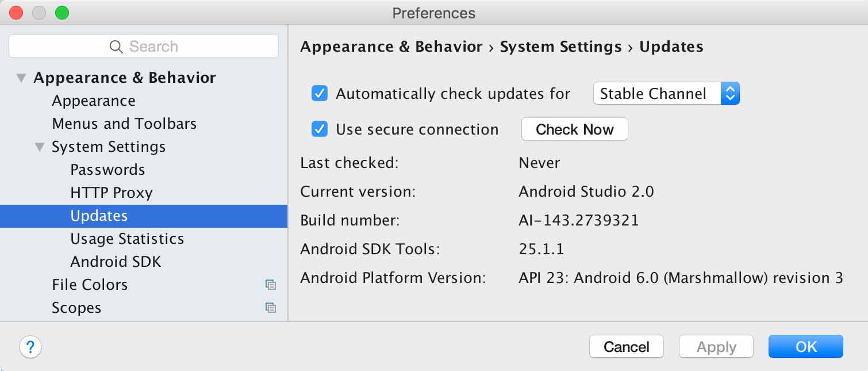The width and height of the screenshot is (868, 371).
Task: Click the magnifier icon in search field
Action: [116, 47]
